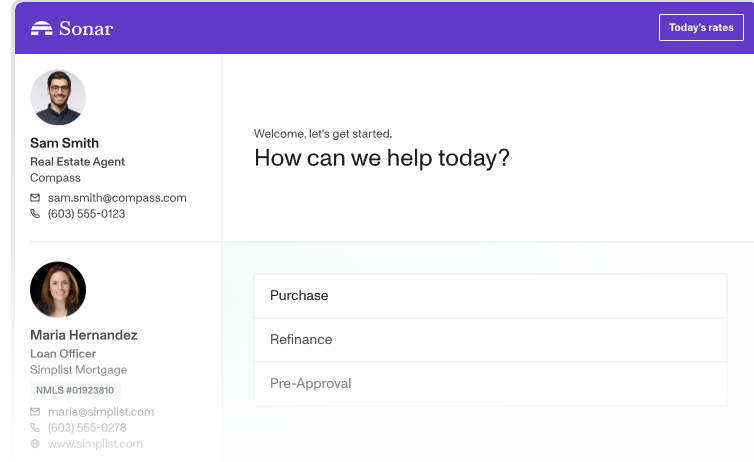Viewport: 754px width, 462px height.
Task: Click the phone icon beside Maria's number
Action: tap(36, 428)
